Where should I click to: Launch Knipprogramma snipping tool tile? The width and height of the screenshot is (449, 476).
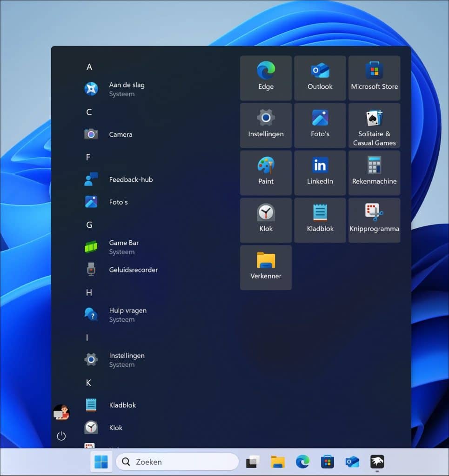click(374, 220)
